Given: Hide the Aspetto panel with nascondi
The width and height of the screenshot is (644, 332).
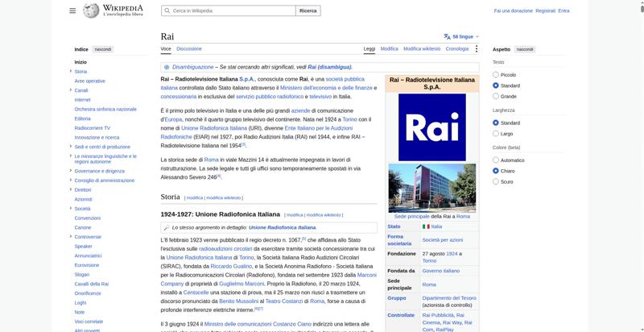Looking at the screenshot, I should tap(525, 49).
